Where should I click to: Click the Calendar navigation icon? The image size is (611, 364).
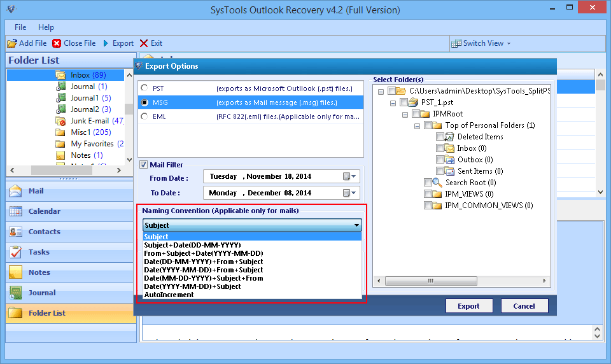point(15,211)
